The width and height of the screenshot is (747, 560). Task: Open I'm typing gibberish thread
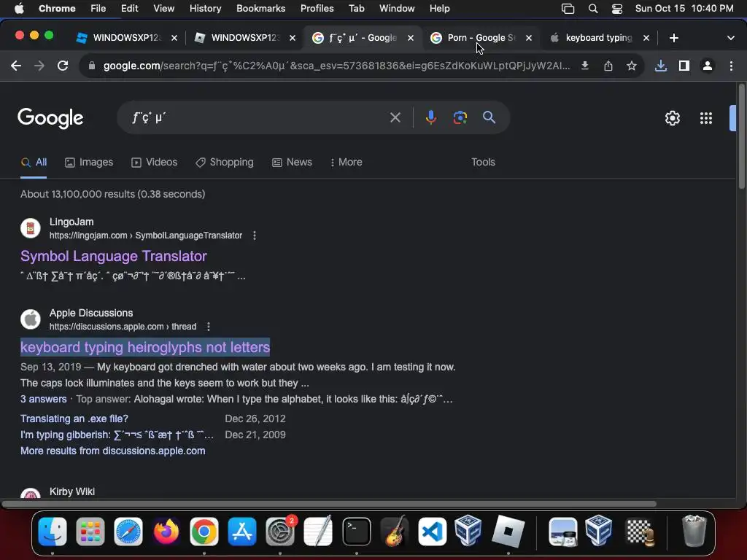pyautogui.click(x=117, y=435)
